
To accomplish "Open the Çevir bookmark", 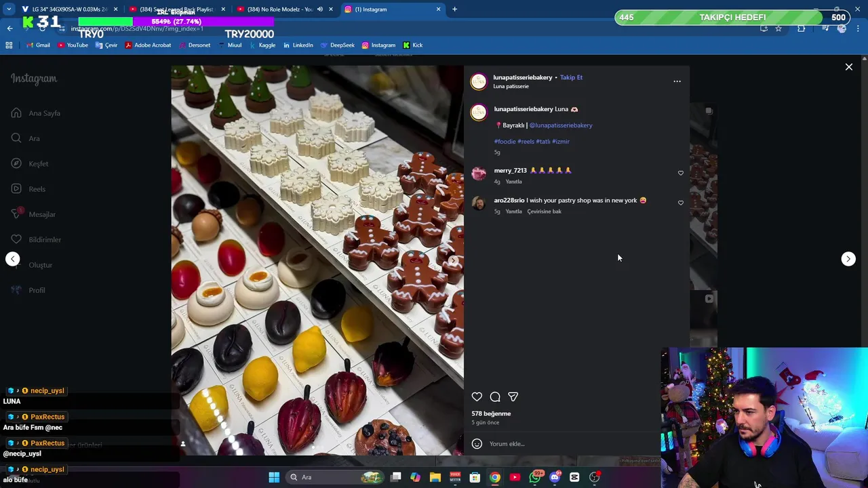I will (x=106, y=45).
